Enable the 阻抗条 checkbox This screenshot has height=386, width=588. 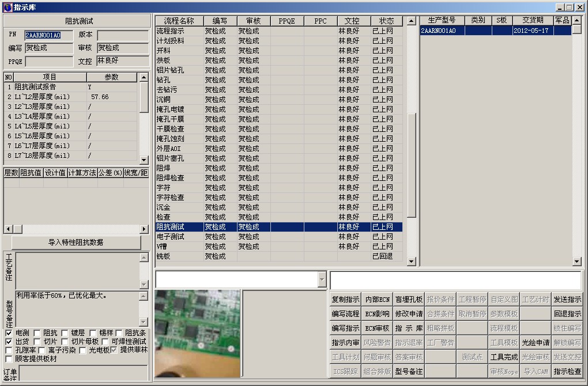click(x=119, y=333)
